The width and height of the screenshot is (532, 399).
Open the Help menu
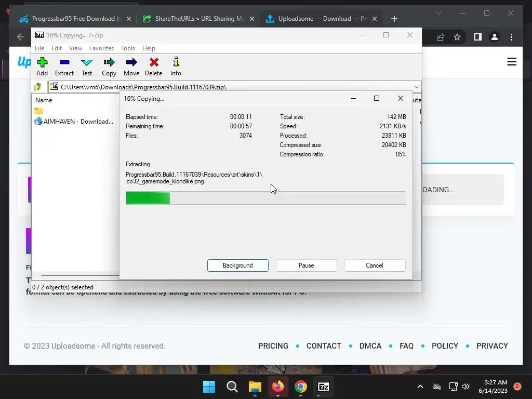tap(149, 48)
